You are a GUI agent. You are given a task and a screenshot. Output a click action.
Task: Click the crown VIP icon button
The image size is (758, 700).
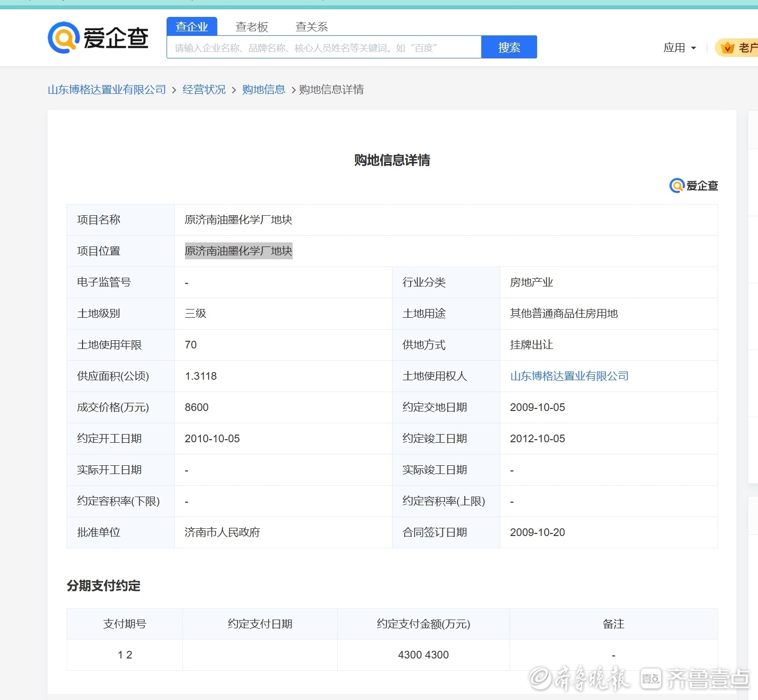tap(736, 48)
